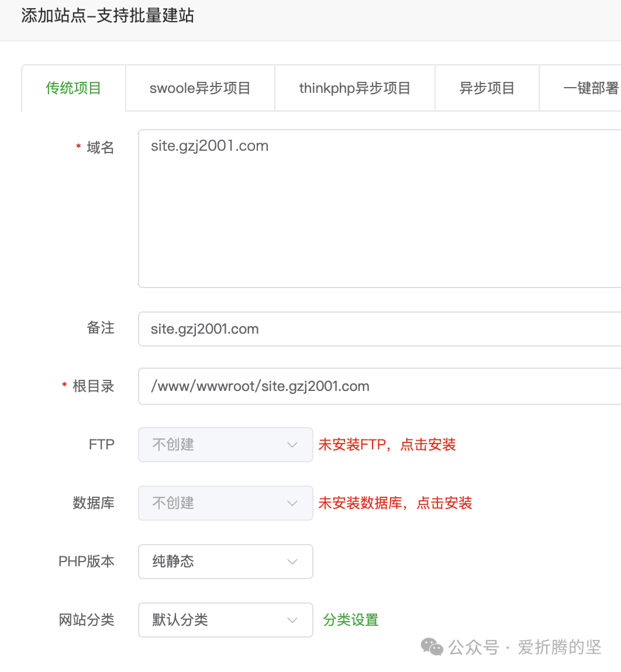Open the 网站分类 默认分类 dropdown
The width and height of the screenshot is (621, 672).
[x=225, y=620]
